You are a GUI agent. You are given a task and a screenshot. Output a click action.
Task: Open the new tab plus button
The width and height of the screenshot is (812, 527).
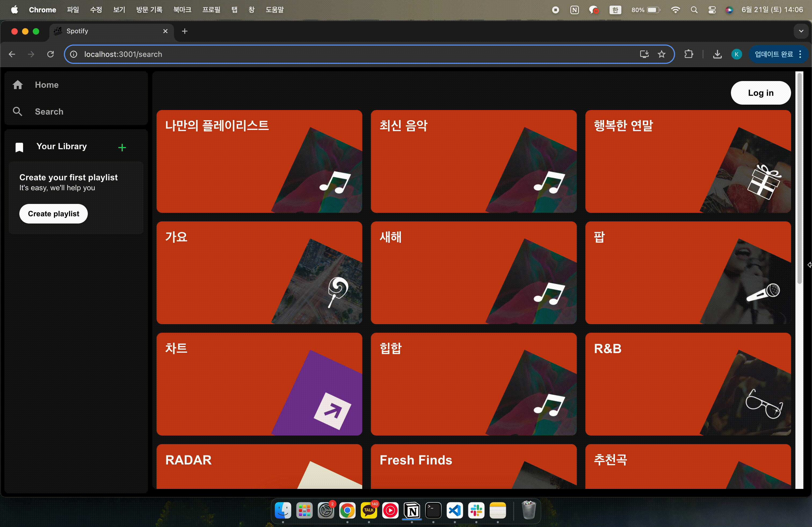point(184,31)
